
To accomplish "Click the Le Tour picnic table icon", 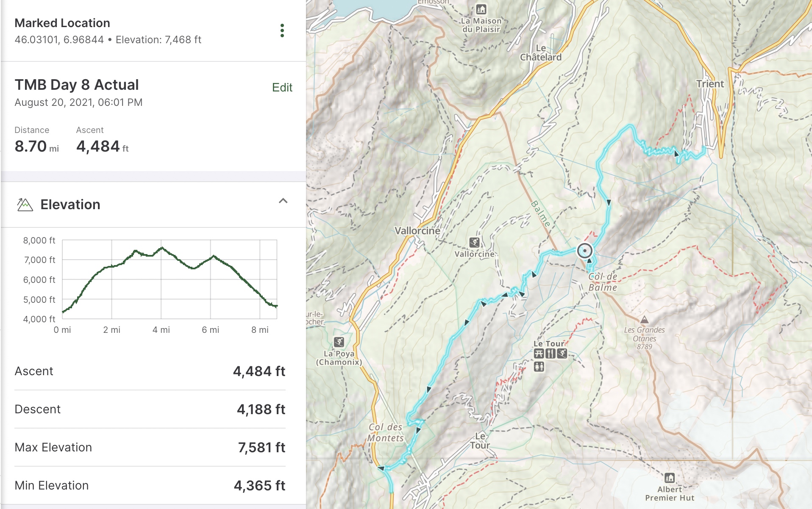I will 539,354.
